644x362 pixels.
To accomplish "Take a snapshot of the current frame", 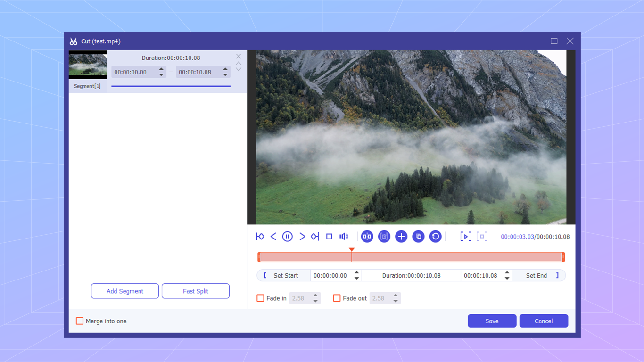I will 384,236.
